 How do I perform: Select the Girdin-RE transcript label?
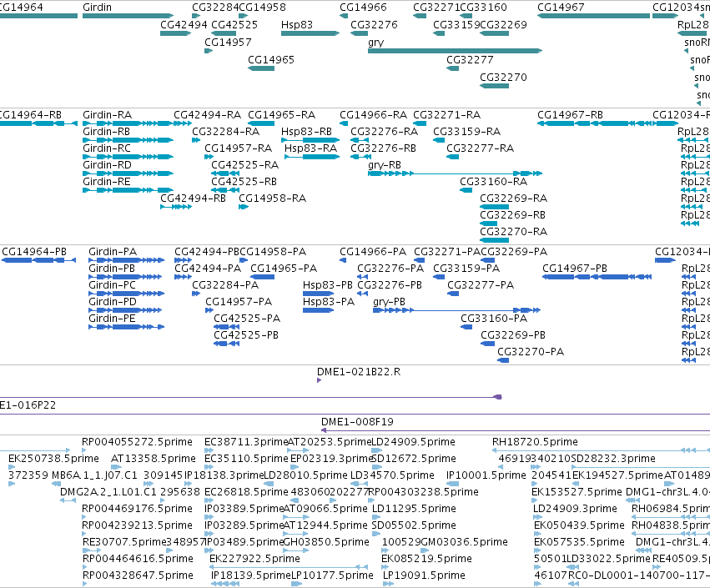(107, 182)
